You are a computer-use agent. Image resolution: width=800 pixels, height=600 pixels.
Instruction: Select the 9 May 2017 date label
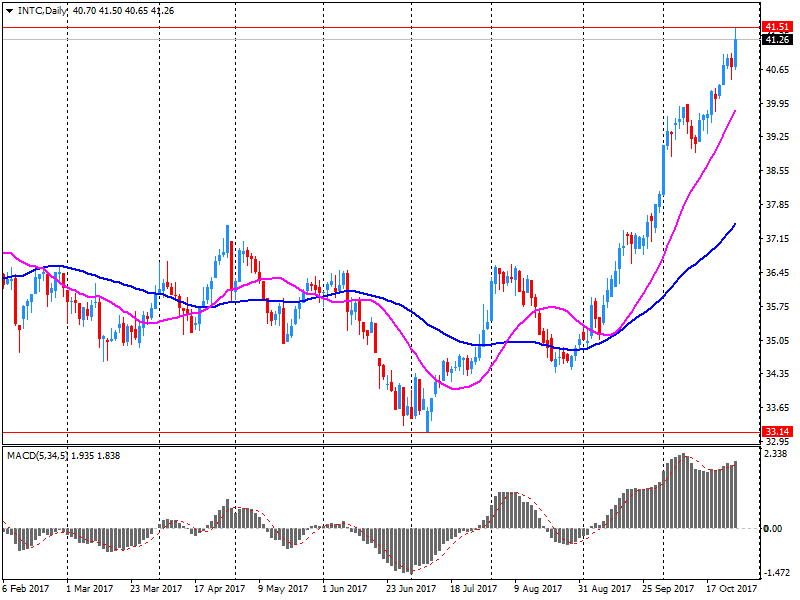[283, 589]
